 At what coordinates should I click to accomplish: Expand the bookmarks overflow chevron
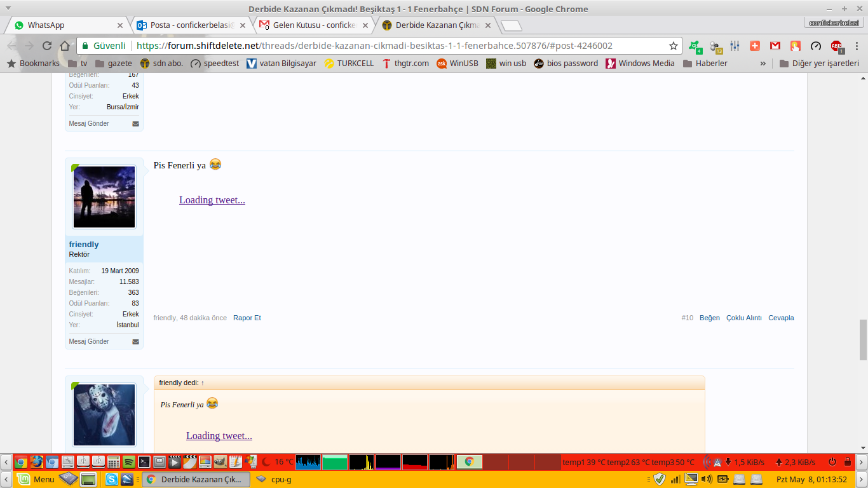(763, 64)
